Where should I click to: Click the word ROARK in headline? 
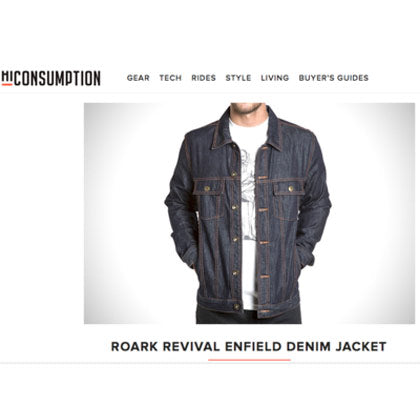[134, 346]
